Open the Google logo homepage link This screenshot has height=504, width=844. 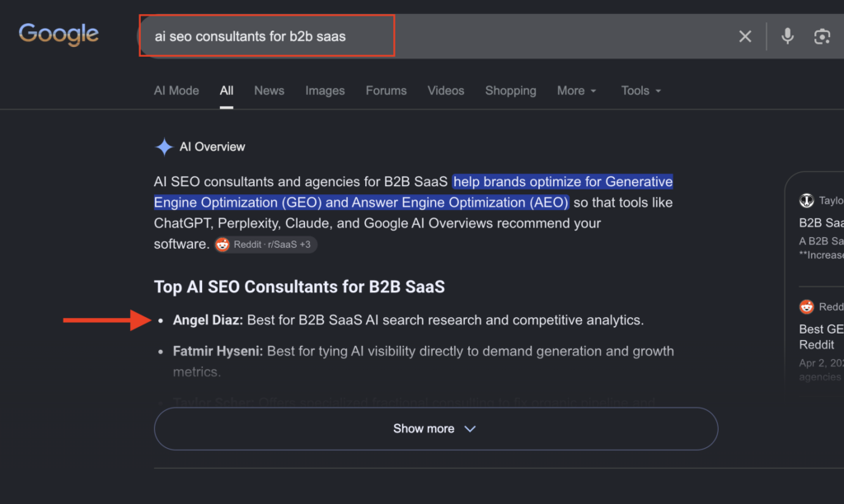tap(59, 35)
